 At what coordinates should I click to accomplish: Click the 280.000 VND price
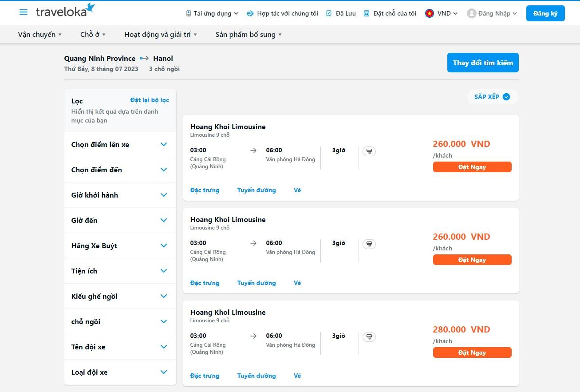(462, 329)
